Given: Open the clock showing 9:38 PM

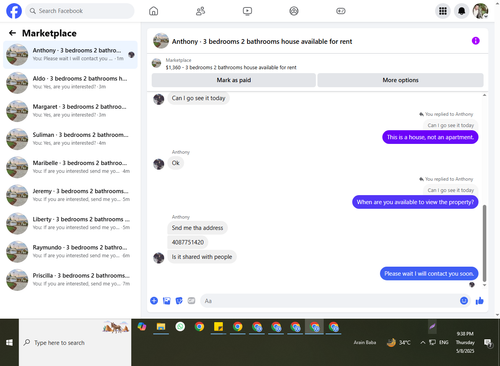Looking at the screenshot, I should (x=465, y=342).
